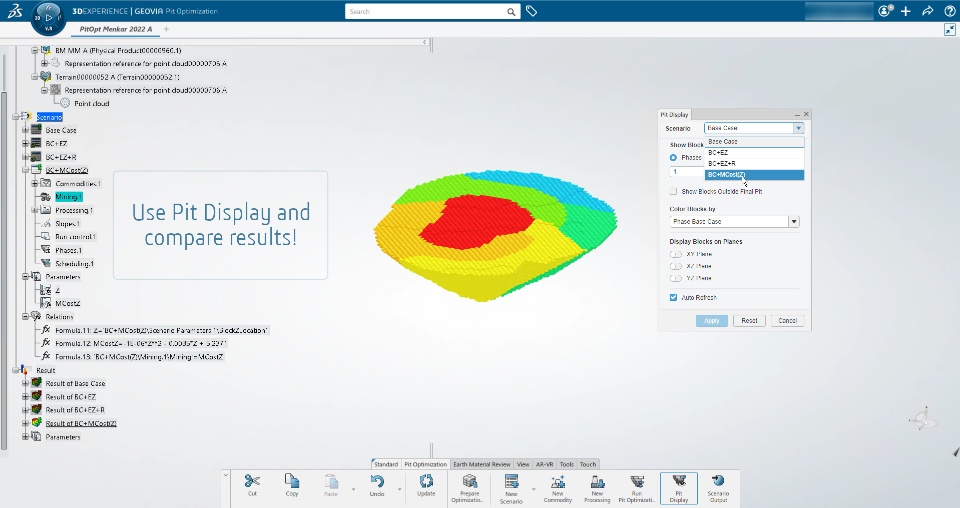
Task: Select Formula.12 MCostZ relation
Action: [x=141, y=343]
